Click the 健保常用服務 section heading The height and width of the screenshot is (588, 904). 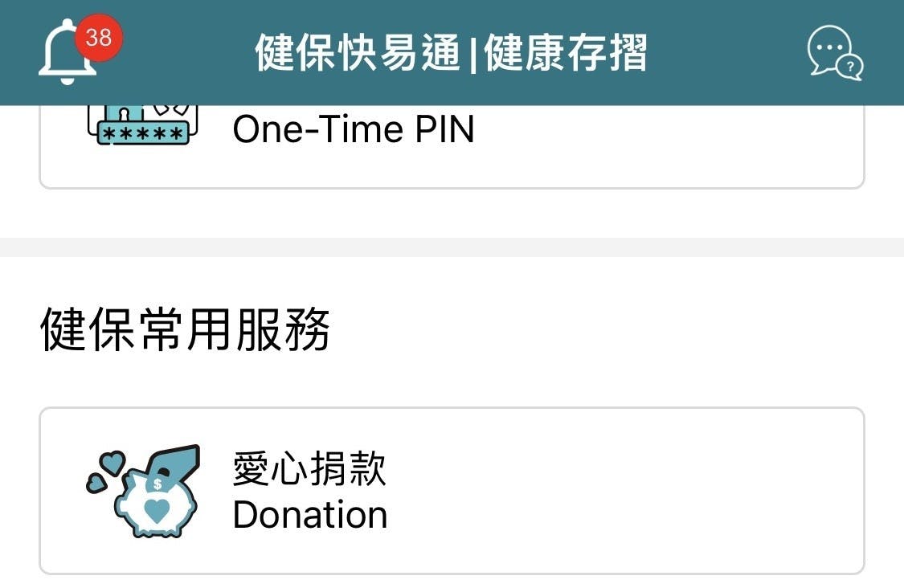185,329
